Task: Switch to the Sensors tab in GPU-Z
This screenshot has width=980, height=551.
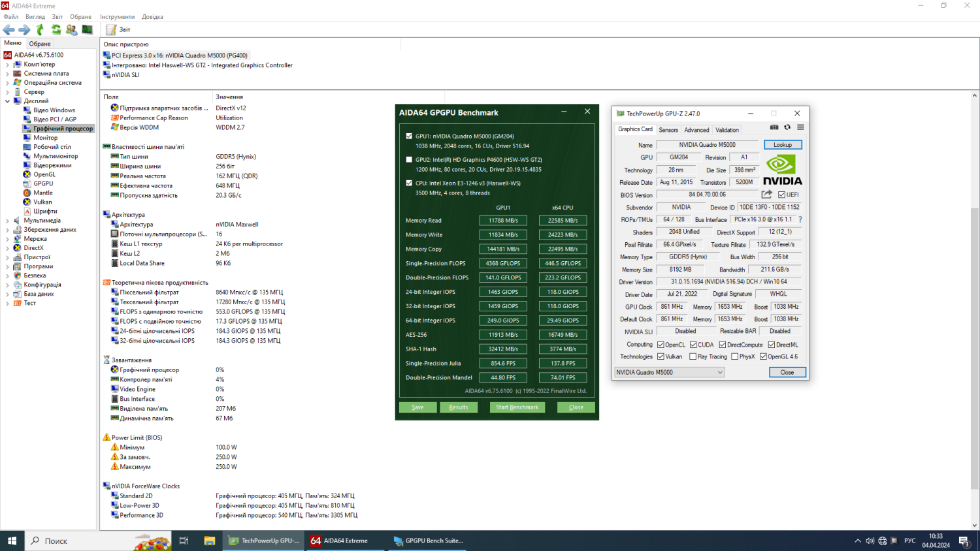Action: point(668,130)
